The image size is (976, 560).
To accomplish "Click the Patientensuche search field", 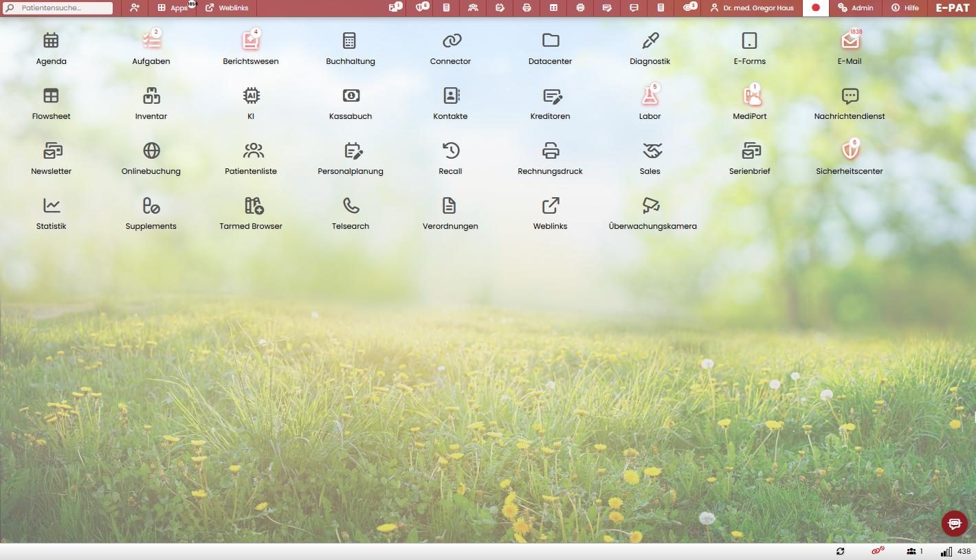I will (x=58, y=8).
